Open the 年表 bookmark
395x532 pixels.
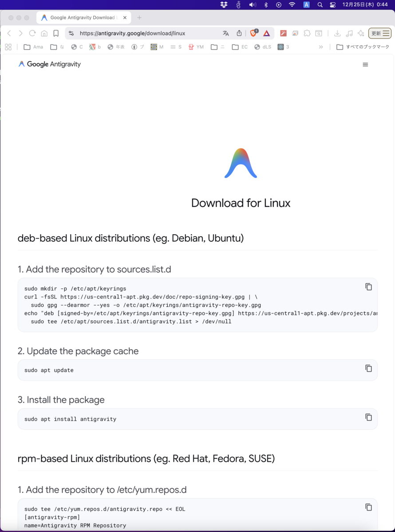click(116, 47)
